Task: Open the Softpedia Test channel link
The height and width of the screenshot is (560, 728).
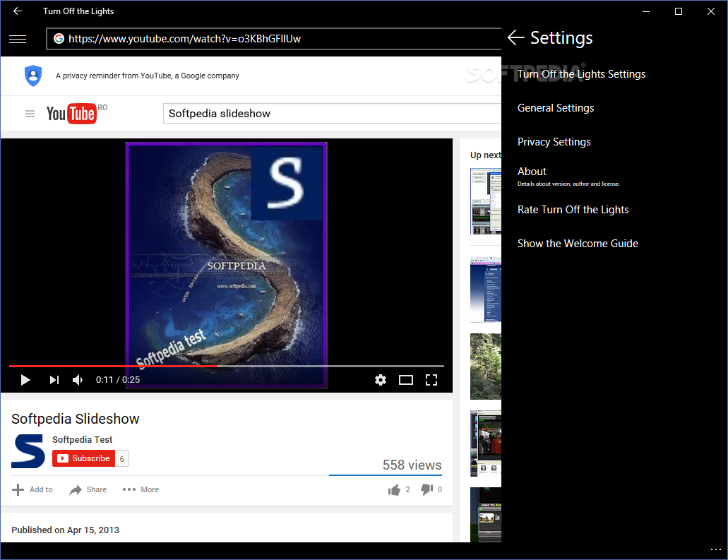Action: point(82,440)
